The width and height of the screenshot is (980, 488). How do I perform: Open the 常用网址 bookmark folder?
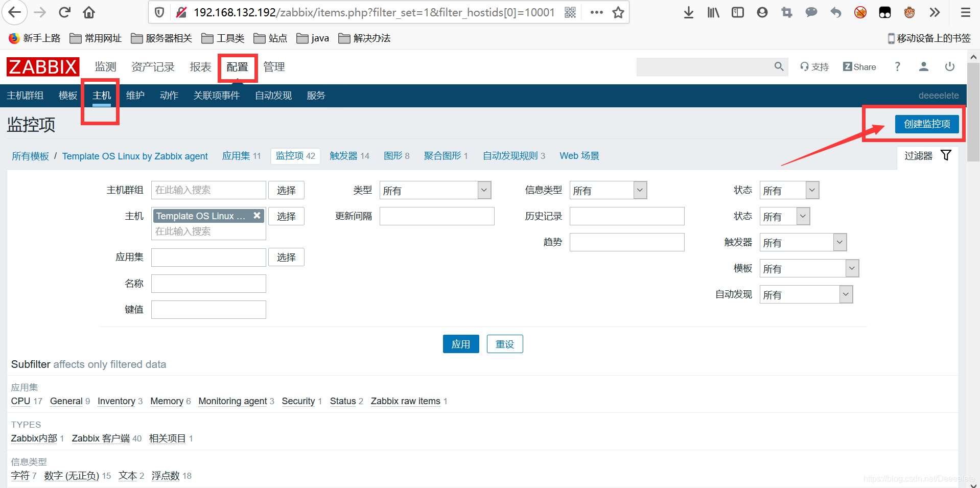click(96, 38)
